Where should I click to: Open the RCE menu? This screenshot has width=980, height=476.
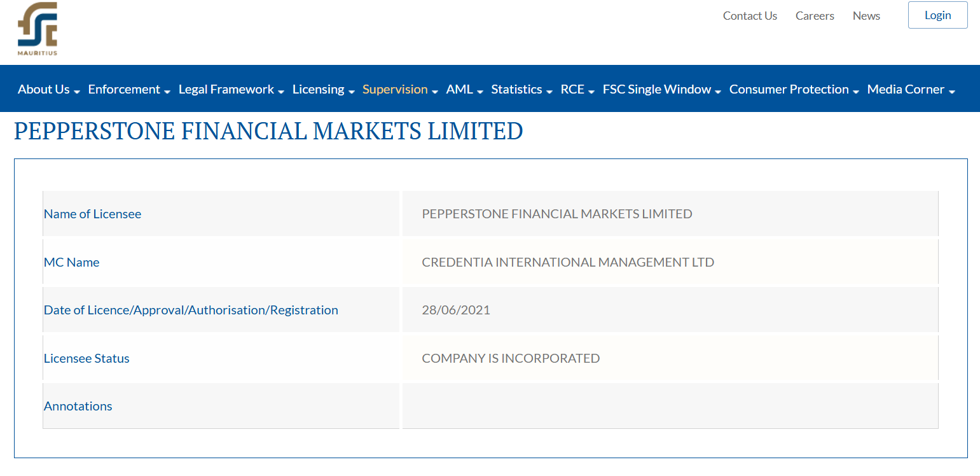tap(577, 90)
